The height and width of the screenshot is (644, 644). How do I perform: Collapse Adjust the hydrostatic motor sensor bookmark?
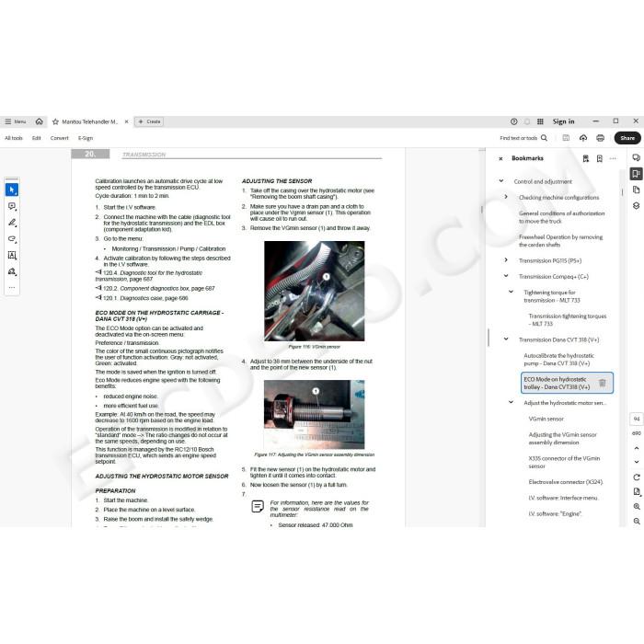(511, 402)
